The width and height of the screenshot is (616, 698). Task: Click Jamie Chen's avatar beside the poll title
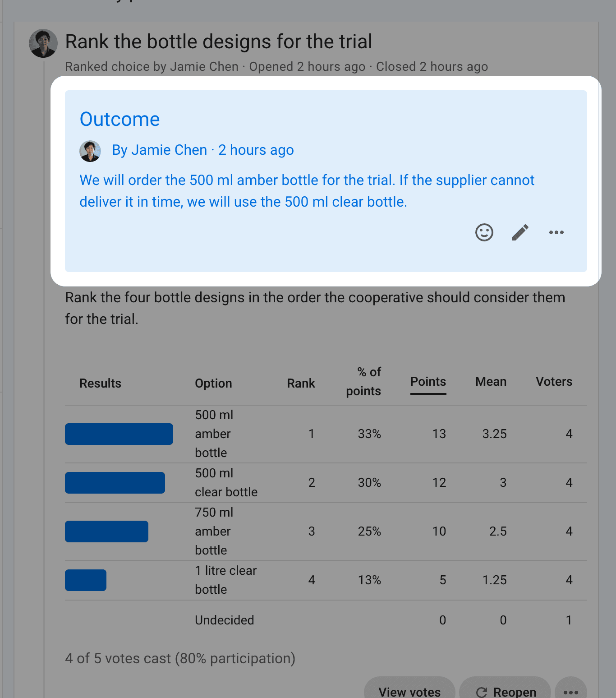(x=43, y=43)
